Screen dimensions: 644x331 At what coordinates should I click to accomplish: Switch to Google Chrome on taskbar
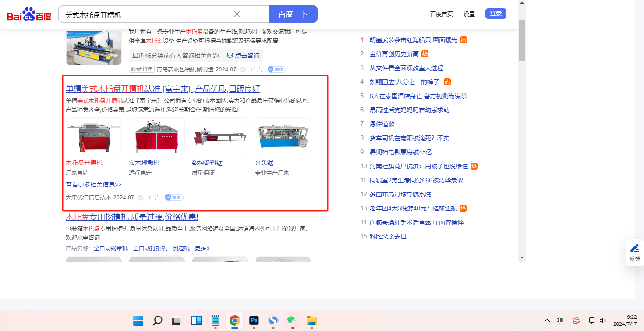click(234, 320)
